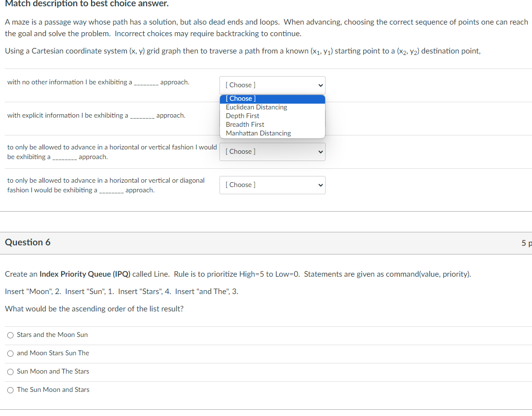
Task: Open the 'with no other information' dropdown
Action: pyautogui.click(x=272, y=85)
